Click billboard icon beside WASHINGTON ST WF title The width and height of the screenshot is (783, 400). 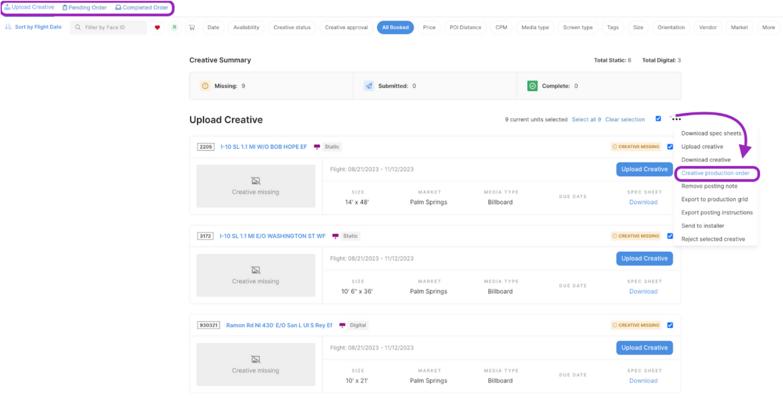[x=336, y=236]
